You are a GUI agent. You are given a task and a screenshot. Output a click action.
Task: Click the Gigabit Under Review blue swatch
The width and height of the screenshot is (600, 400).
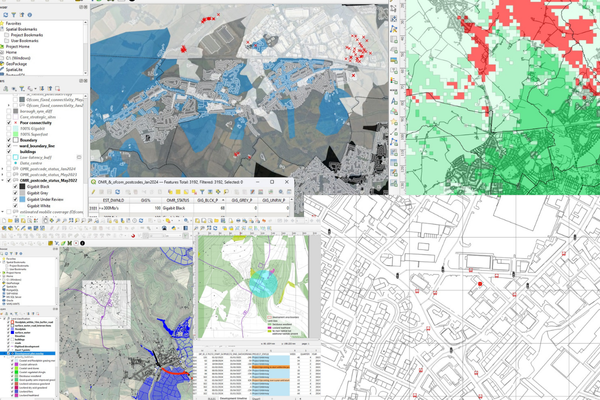(x=21, y=200)
